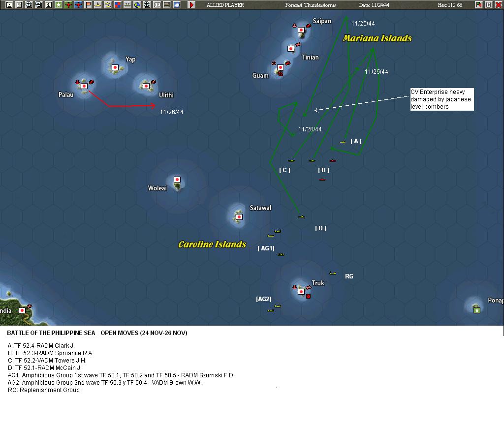
Task: Open the orange flag bases list icon
Action: [88, 5]
